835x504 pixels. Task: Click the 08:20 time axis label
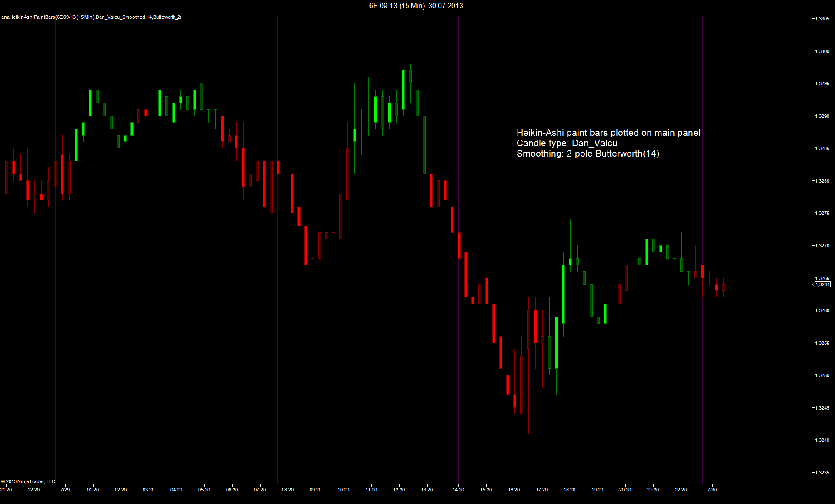(x=287, y=490)
